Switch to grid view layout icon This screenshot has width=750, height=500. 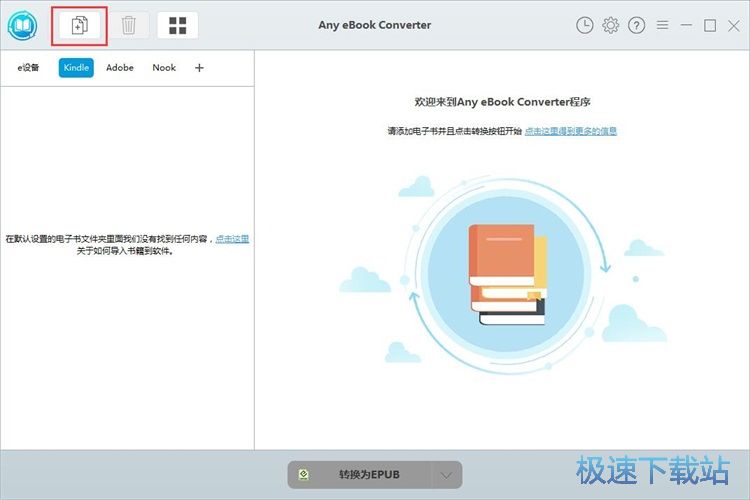pyautogui.click(x=177, y=25)
